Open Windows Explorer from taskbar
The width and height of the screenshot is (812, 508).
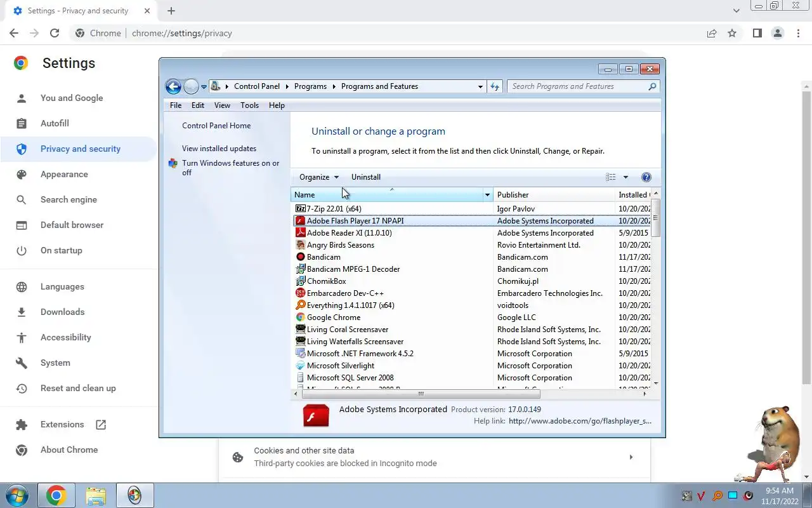coord(96,495)
